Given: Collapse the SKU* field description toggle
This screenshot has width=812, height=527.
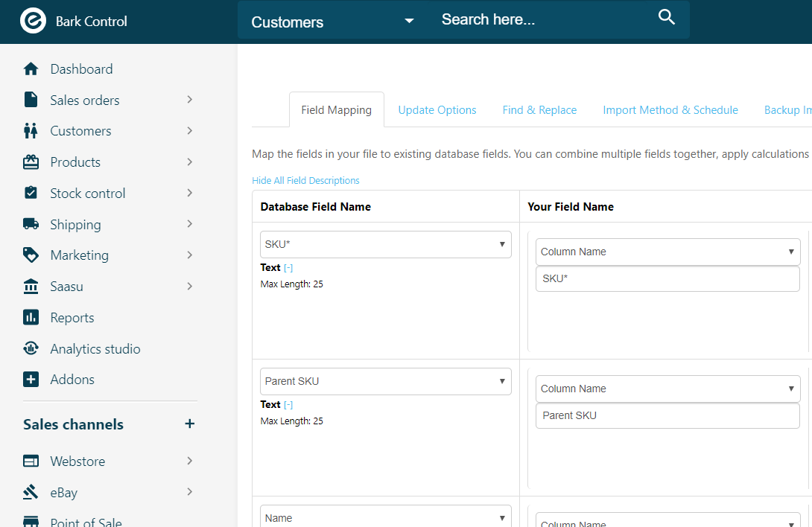Looking at the screenshot, I should 288,268.
